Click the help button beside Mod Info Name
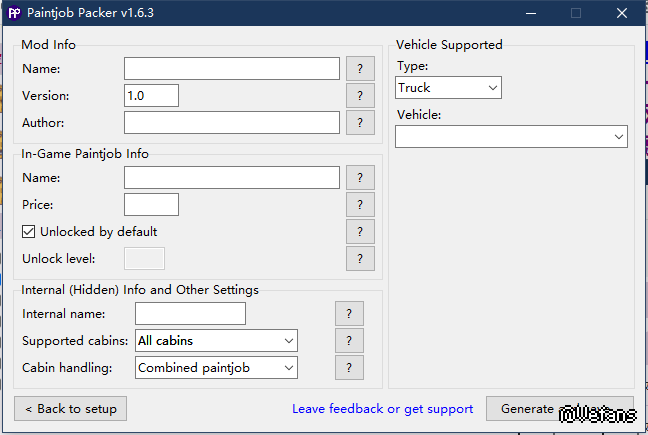 [x=360, y=69]
